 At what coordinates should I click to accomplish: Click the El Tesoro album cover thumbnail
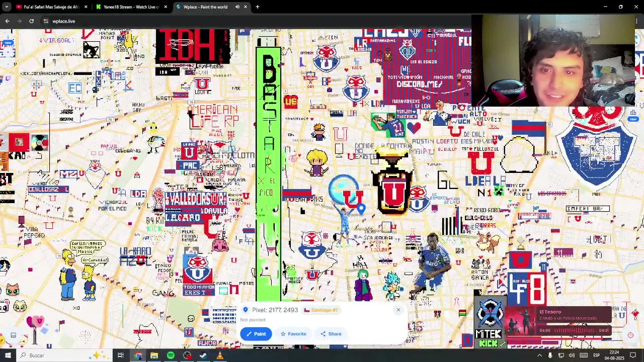point(520,321)
